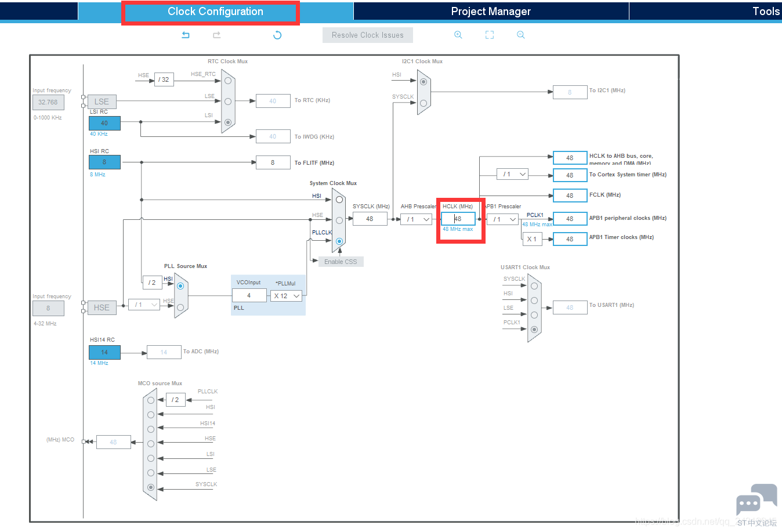Image resolution: width=782 pixels, height=532 pixels.
Task: Open the Cortex System timer divider dropdown
Action: tap(512, 174)
